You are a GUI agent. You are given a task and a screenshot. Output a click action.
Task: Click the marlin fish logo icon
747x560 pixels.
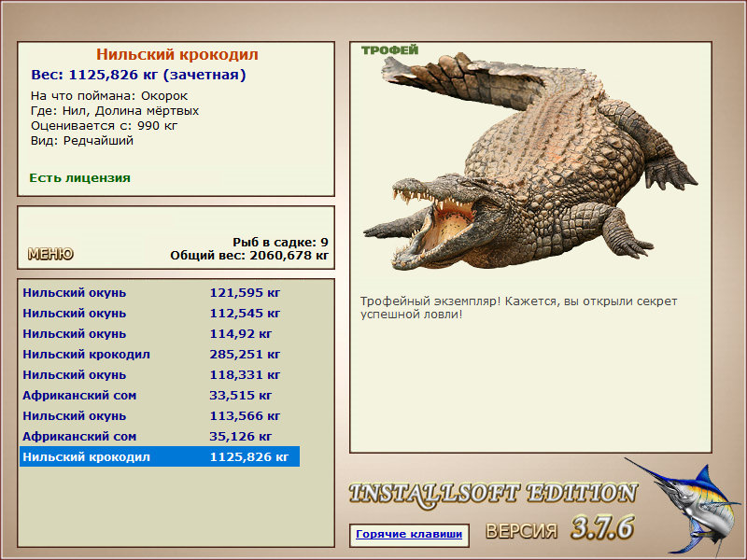pyautogui.click(x=684, y=506)
